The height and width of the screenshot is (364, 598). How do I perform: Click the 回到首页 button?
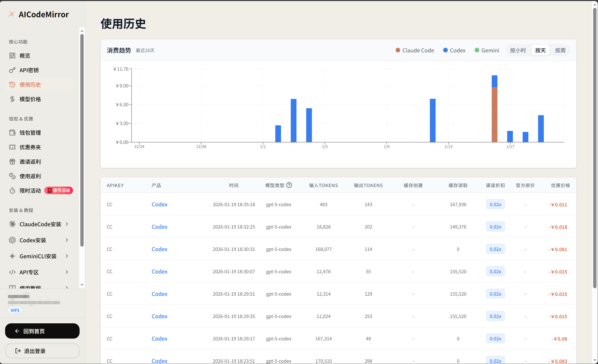coord(42,331)
